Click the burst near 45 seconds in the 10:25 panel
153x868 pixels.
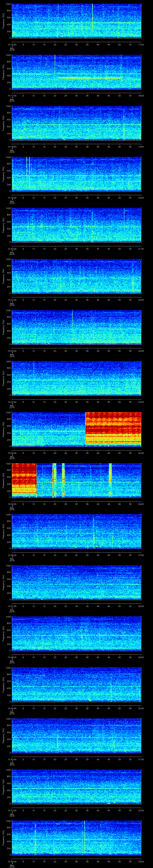[x=110, y=480]
